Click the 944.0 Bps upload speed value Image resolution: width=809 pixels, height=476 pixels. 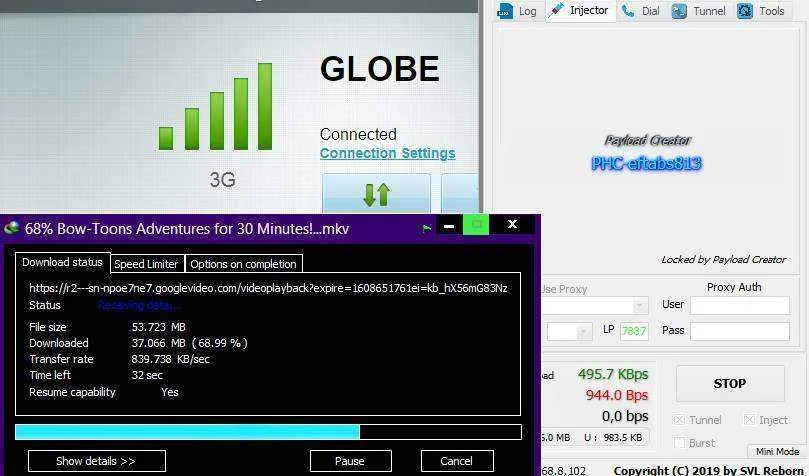617,396
